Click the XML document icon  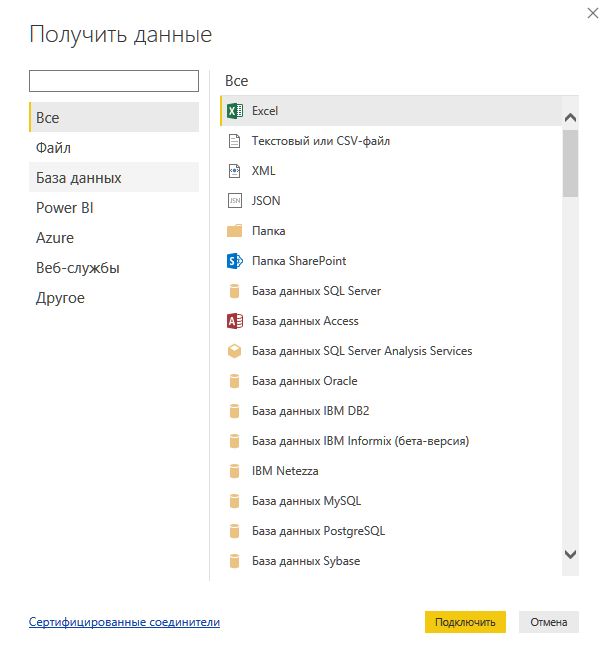pyautogui.click(x=234, y=171)
